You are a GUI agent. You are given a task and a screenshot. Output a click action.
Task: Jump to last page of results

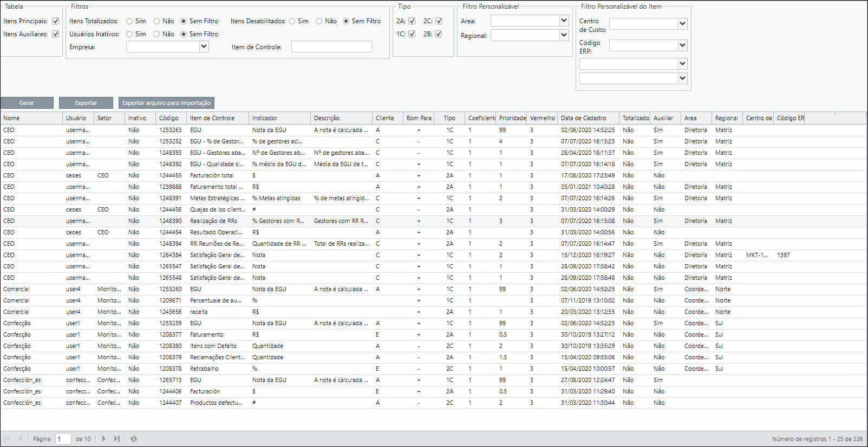(117, 439)
